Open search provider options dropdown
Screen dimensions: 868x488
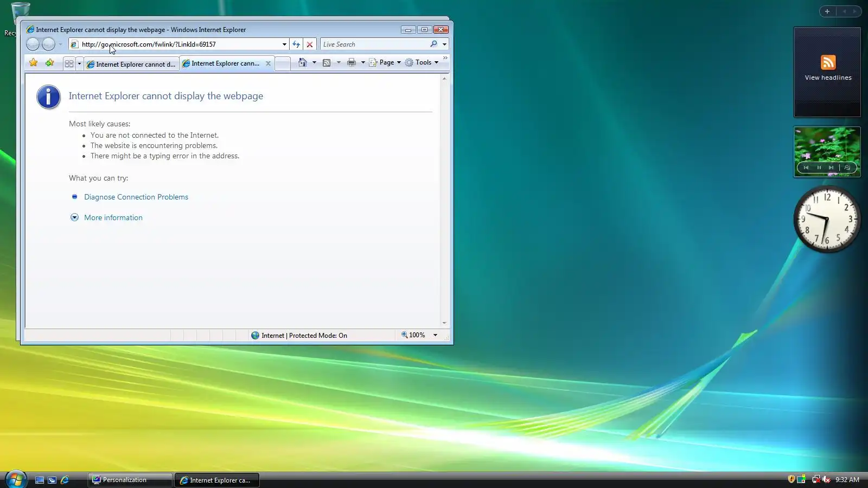click(444, 44)
